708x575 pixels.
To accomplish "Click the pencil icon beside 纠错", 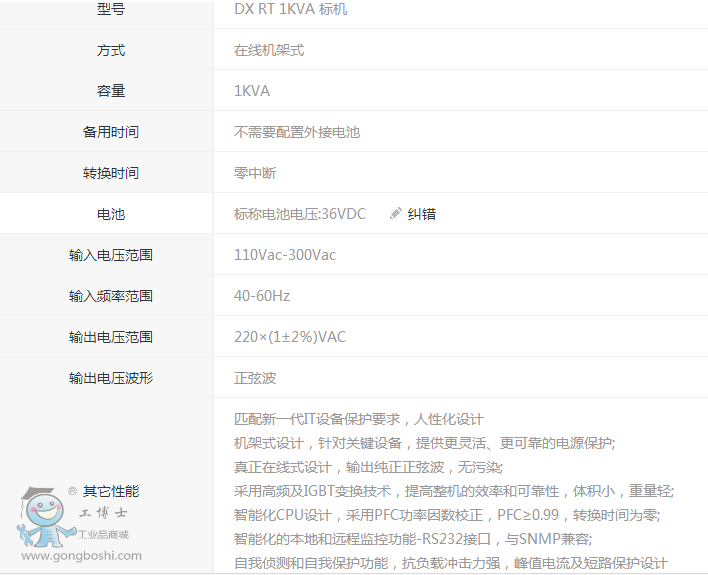I will click(x=396, y=213).
